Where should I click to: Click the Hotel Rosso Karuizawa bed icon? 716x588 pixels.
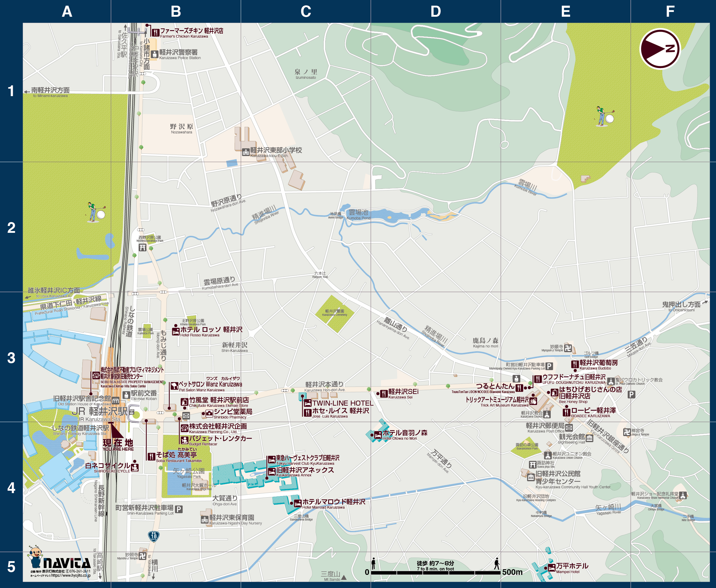tap(175, 331)
